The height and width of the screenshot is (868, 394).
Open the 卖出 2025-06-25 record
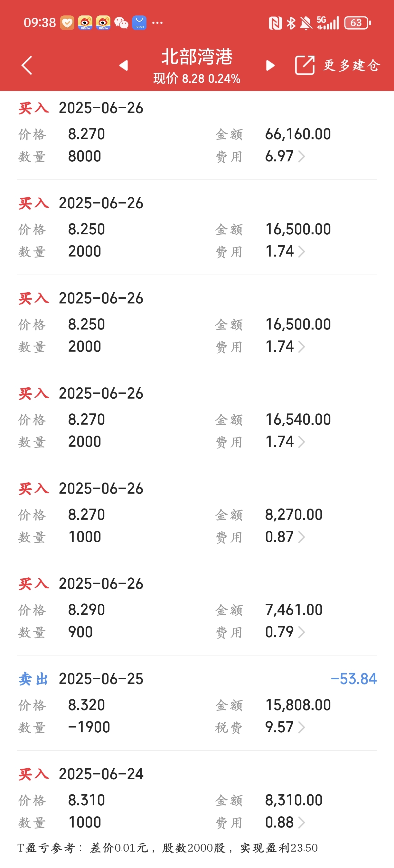[x=197, y=703]
